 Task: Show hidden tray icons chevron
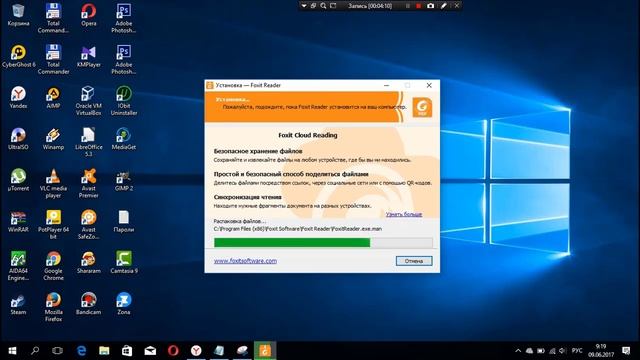pyautogui.click(x=518, y=351)
